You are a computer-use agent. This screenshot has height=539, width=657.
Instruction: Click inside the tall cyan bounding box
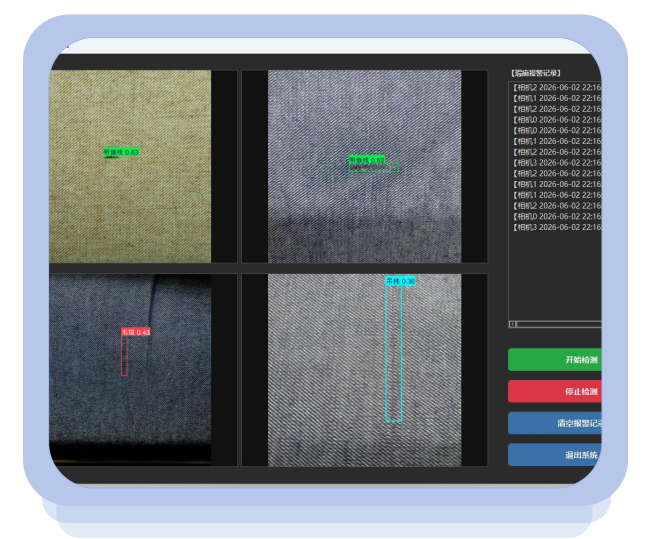[394, 353]
